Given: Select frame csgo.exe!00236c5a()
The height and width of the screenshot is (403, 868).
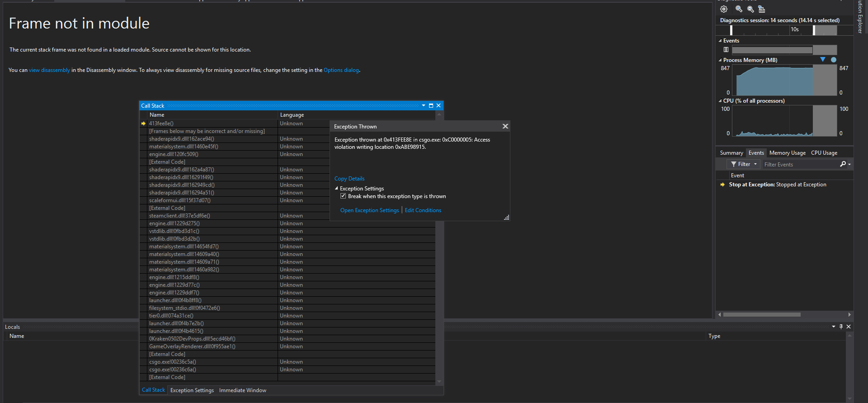Looking at the screenshot, I should click(173, 362).
